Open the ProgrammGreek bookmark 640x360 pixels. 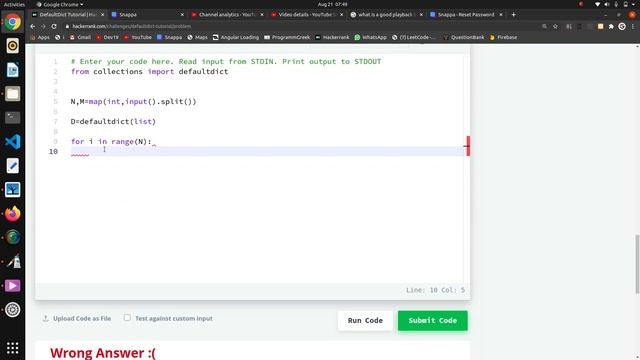(287, 37)
